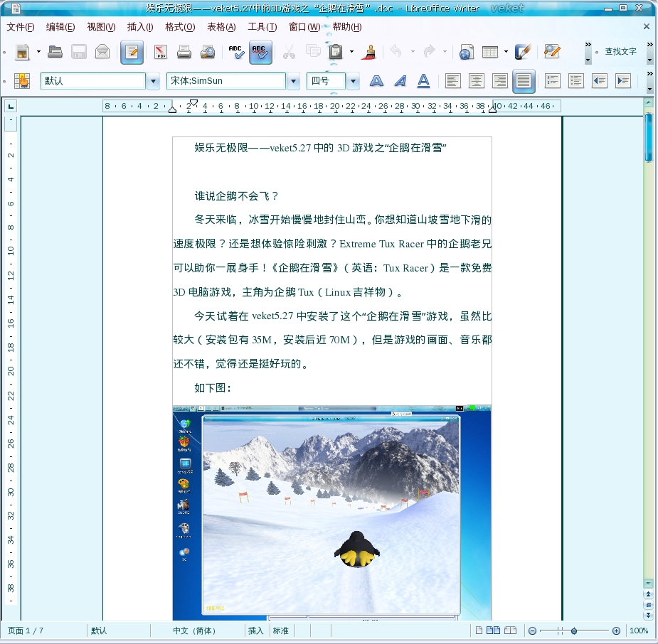
Task: Close document with menu bar X
Action: (646, 26)
